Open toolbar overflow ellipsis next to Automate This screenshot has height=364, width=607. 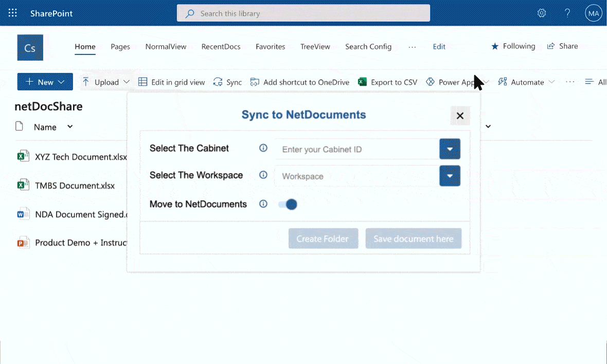click(570, 82)
